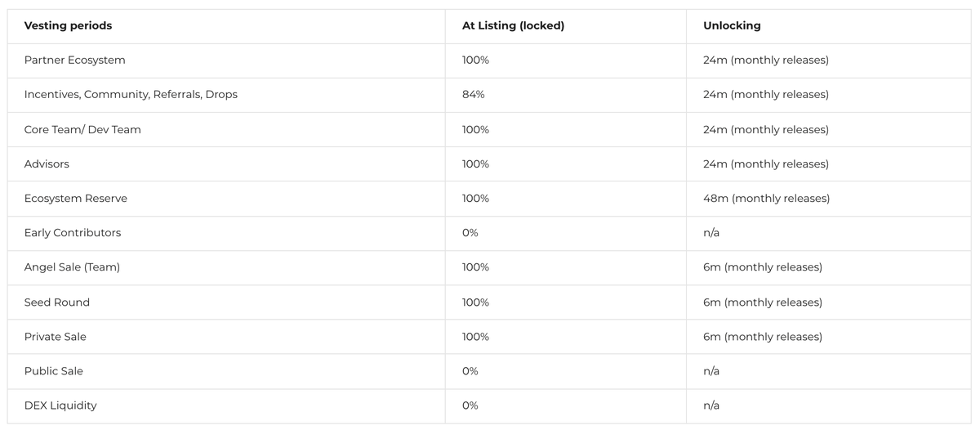Click the 48m (monthly releases) cell
Viewport: 980px width, 430px height.
coord(766,199)
